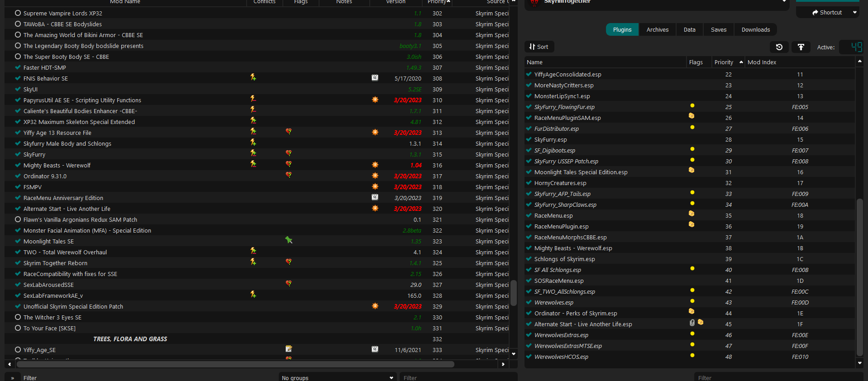This screenshot has width=868, height=381.
Task: Enable the Supreme Vampire Lords XP32 mod
Action: [18, 13]
